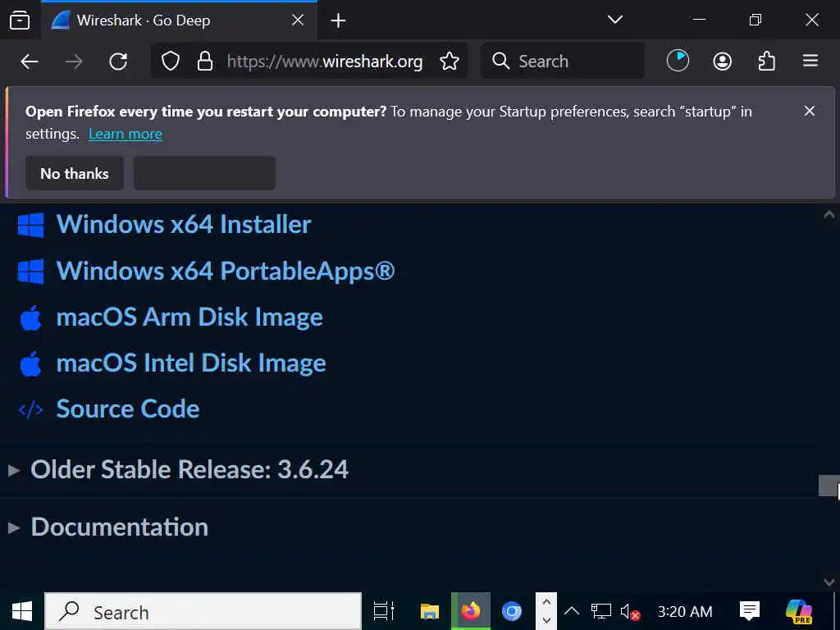Open the muted volume tray icon
Viewport: 840px width, 630px height.
(x=630, y=611)
